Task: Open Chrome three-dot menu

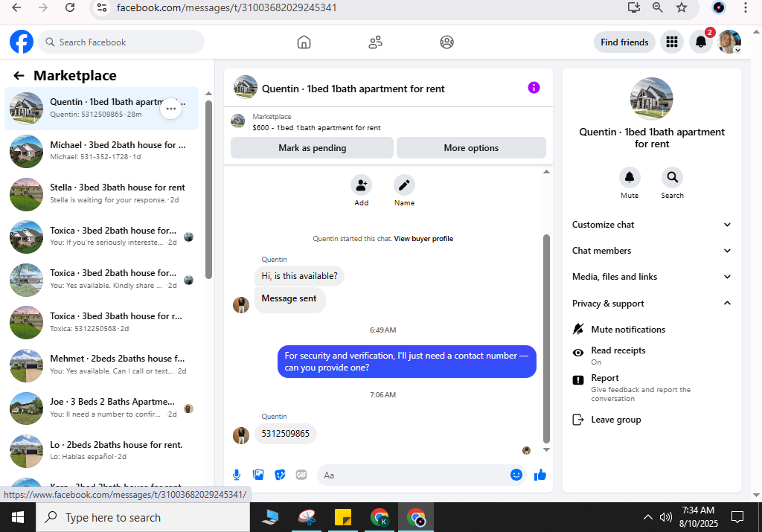Action: pyautogui.click(x=745, y=7)
